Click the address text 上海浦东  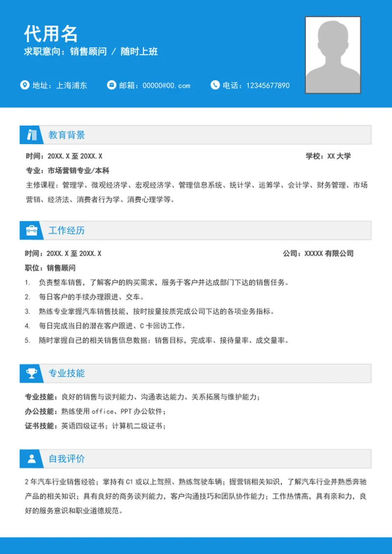pyautogui.click(x=72, y=85)
